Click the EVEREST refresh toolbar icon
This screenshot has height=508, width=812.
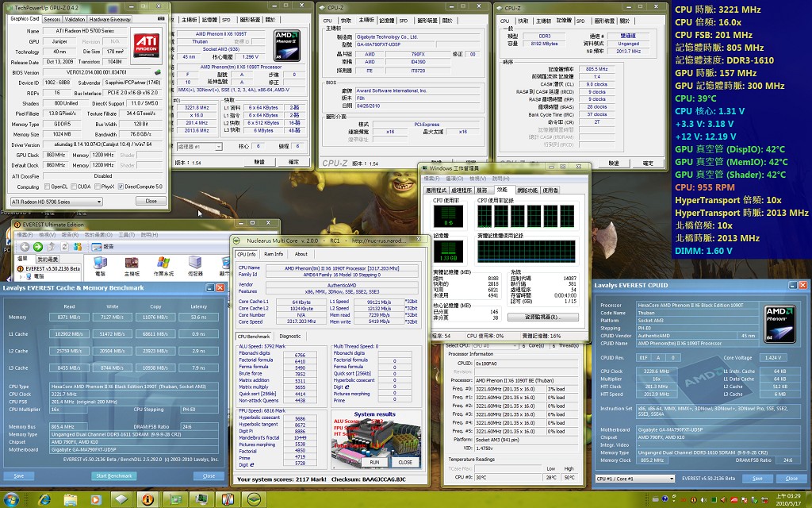64,248
